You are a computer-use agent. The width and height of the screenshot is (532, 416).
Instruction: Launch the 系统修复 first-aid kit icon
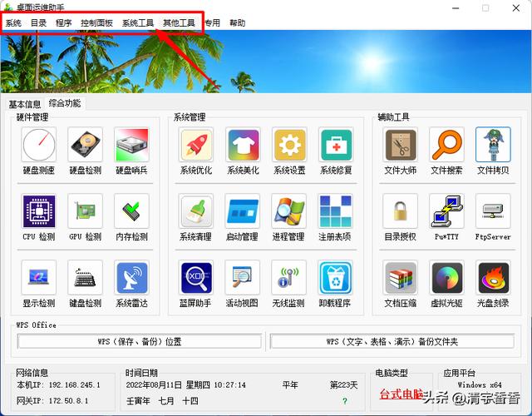pos(336,145)
